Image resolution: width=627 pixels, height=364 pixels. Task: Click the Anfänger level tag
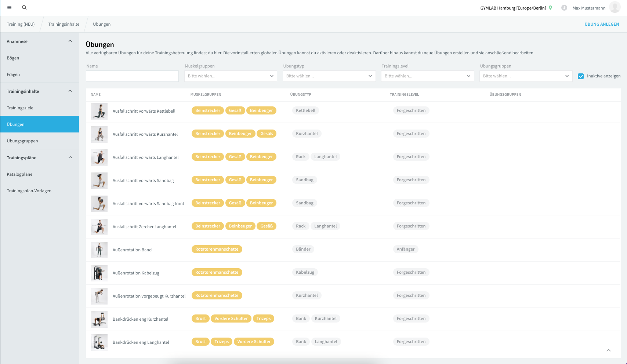[406, 249]
